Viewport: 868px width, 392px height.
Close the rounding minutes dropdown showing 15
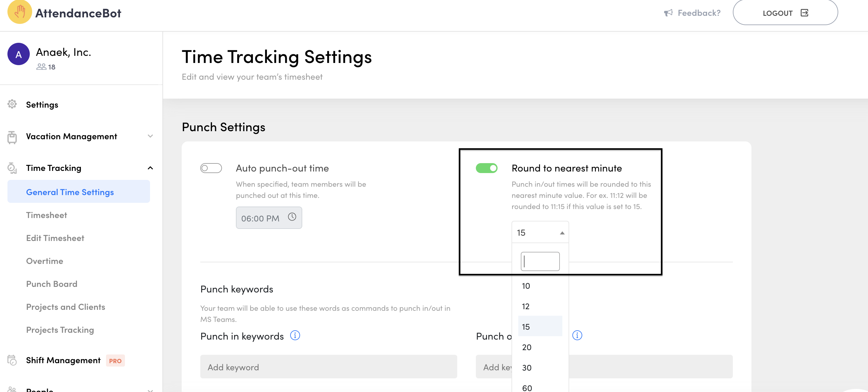[562, 233]
